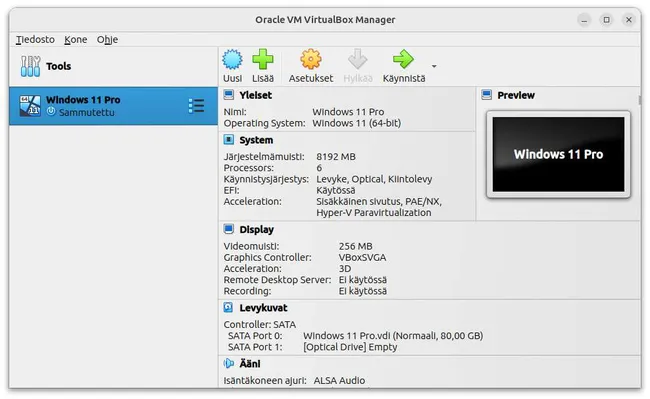Open the Kone menu
The height and width of the screenshot is (399, 650).
tap(75, 39)
